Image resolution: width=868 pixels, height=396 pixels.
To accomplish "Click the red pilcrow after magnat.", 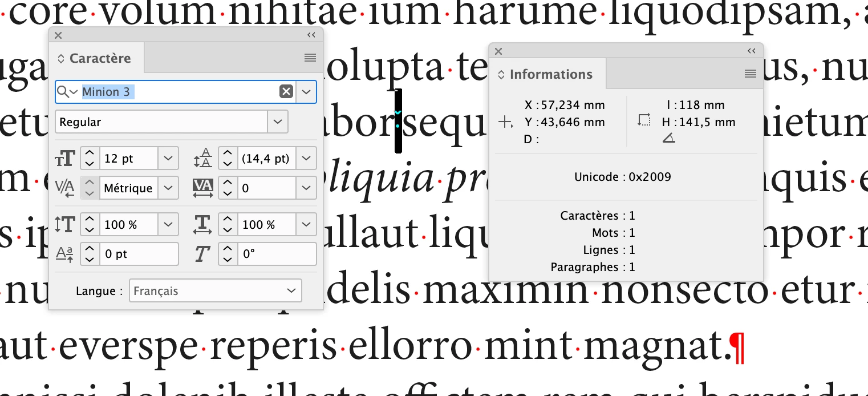I will pos(738,347).
